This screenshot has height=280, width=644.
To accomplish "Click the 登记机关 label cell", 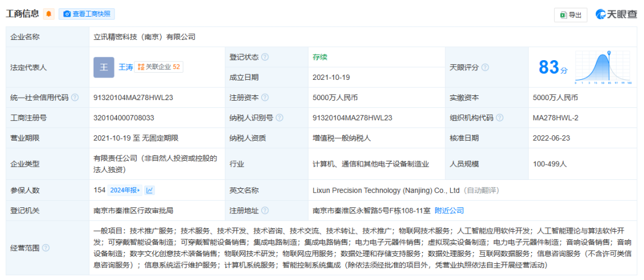I will click(48, 211).
